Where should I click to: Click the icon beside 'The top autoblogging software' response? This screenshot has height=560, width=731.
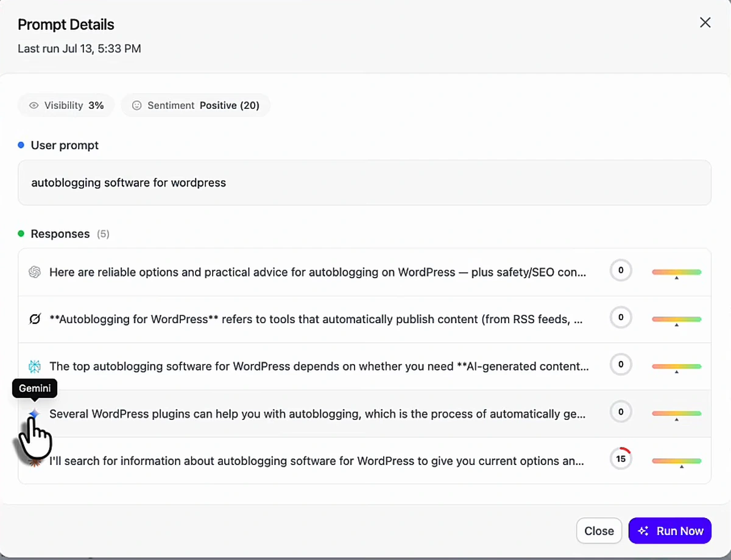point(35,366)
